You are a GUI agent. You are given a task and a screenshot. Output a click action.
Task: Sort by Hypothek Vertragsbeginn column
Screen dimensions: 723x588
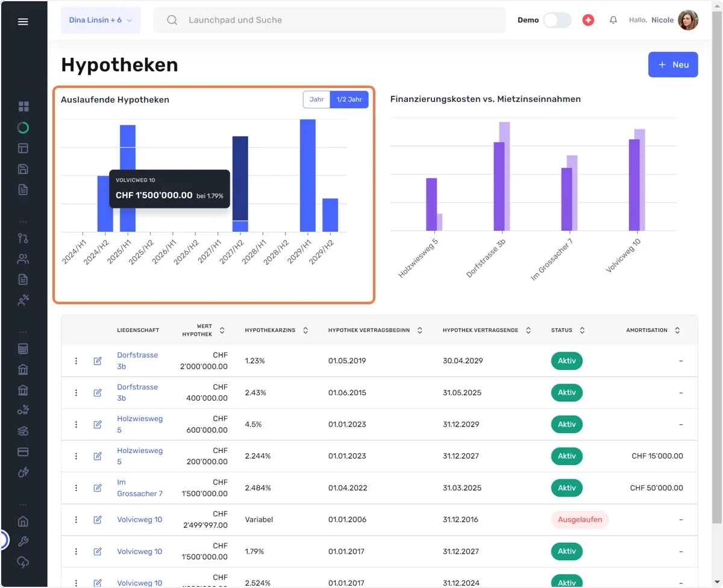[420, 330]
